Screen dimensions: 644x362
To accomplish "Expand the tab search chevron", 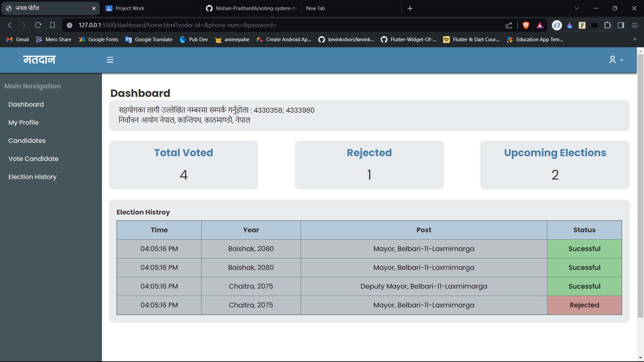I will [577, 8].
